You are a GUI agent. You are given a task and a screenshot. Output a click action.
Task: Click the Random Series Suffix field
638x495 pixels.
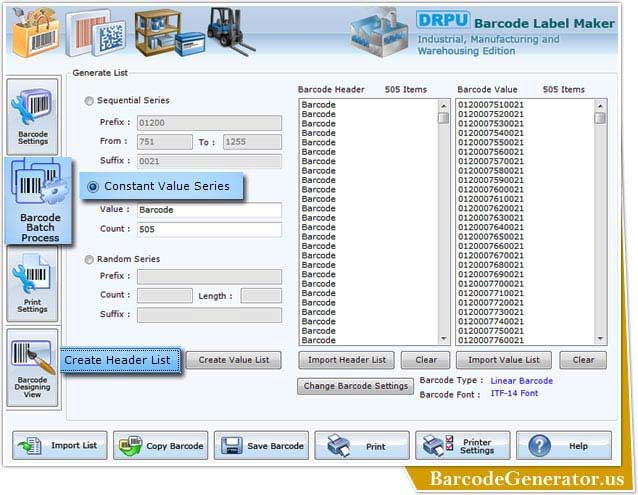[209, 315]
